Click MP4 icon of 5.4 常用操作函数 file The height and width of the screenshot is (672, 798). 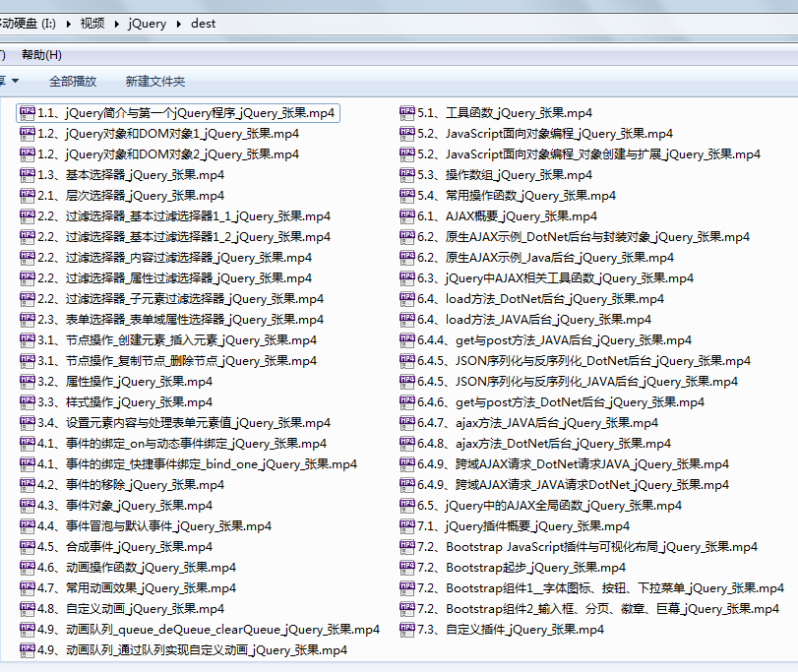pyautogui.click(x=407, y=196)
